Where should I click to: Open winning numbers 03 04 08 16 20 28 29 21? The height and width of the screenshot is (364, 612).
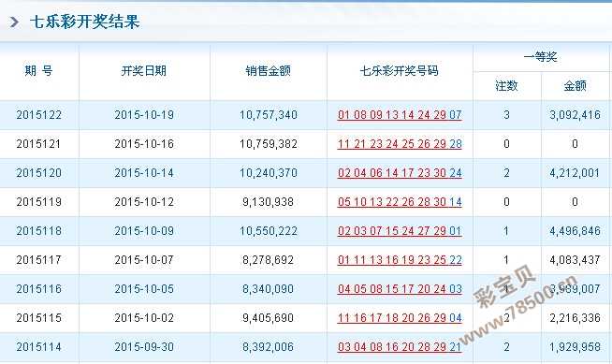coord(400,347)
